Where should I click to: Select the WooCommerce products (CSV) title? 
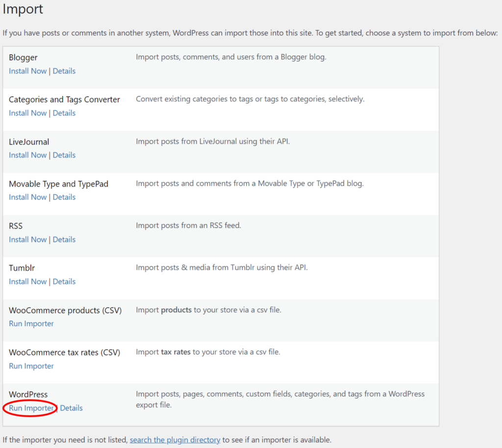pyautogui.click(x=65, y=310)
